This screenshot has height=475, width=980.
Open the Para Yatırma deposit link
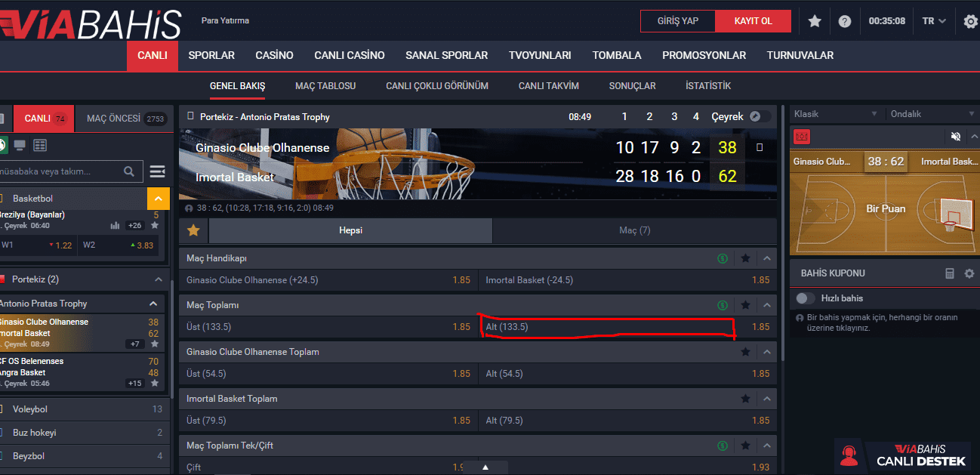pos(225,20)
